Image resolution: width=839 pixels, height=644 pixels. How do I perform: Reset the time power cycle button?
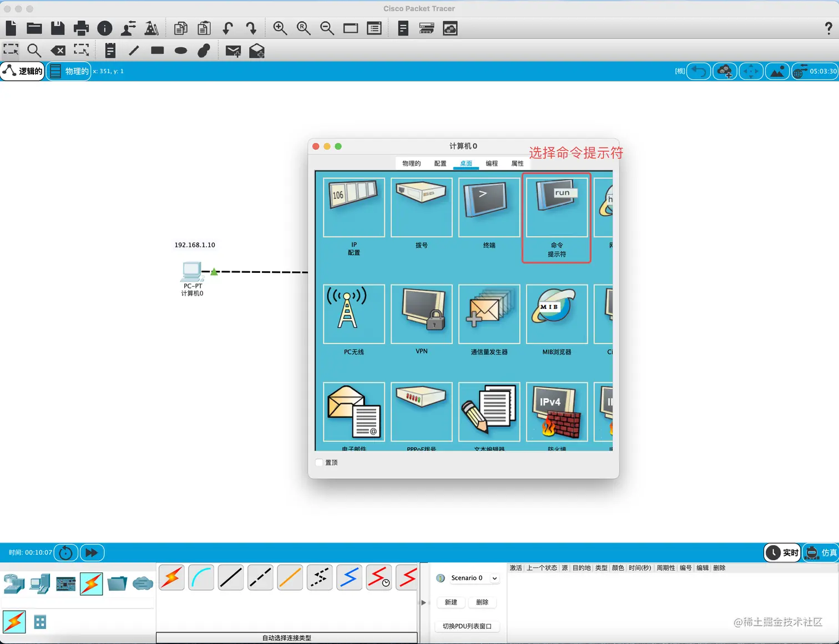(x=66, y=552)
